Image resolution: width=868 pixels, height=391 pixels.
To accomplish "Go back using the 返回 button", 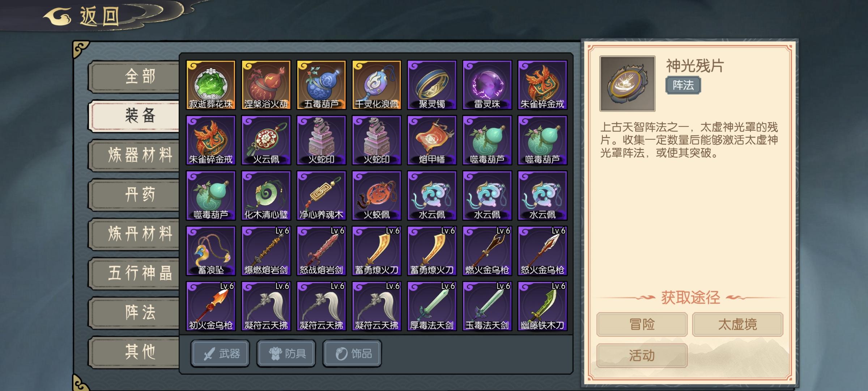I will pyautogui.click(x=83, y=16).
